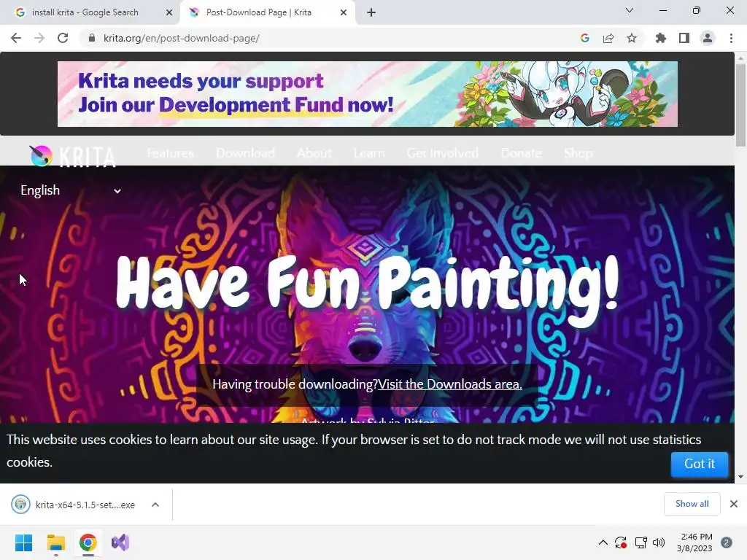Click the address bar URL

click(x=182, y=38)
